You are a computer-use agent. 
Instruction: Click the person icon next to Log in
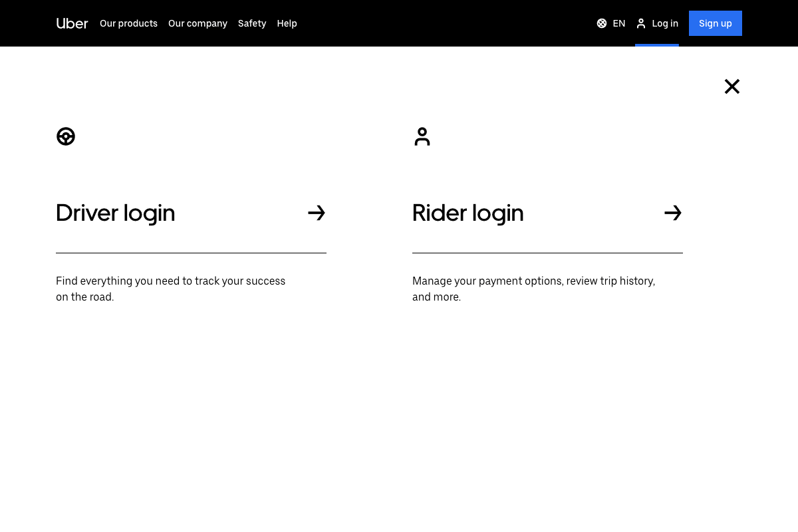641,23
